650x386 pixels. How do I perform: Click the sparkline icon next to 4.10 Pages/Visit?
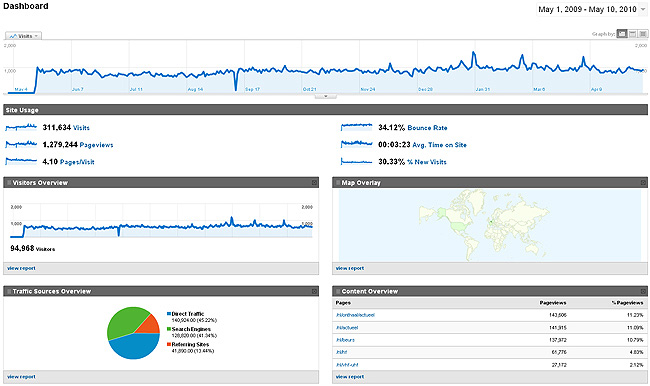click(x=21, y=161)
